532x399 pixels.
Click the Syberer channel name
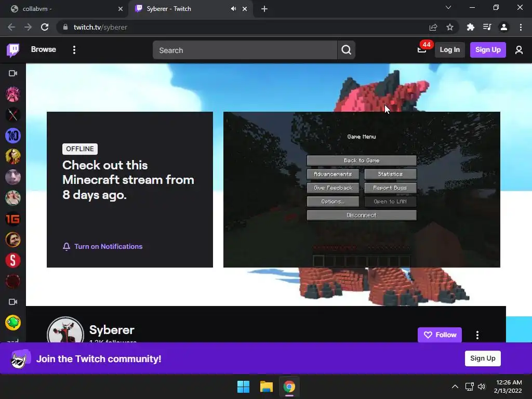click(112, 330)
